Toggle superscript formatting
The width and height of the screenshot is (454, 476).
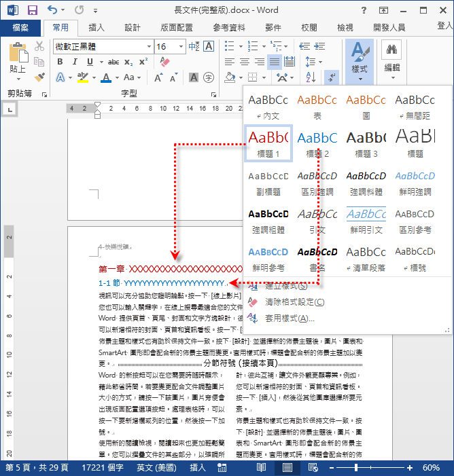tap(143, 62)
